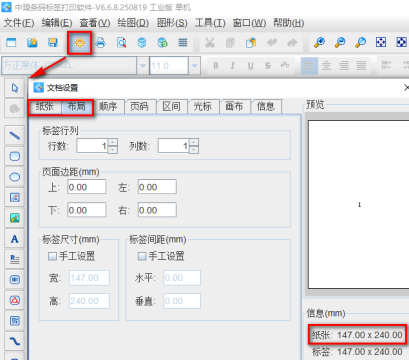Click the font name combo box
Screen dimensions: 409x361
(x=69, y=66)
